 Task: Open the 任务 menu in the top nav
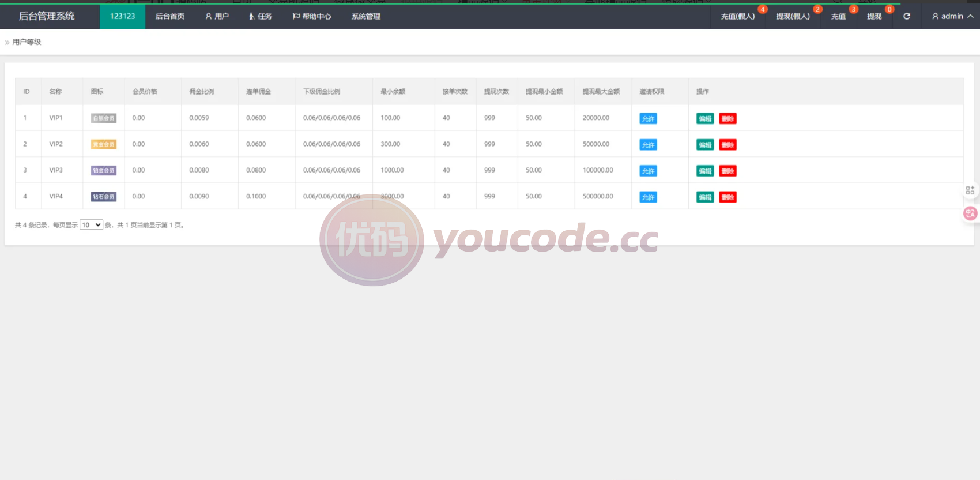click(x=260, y=16)
